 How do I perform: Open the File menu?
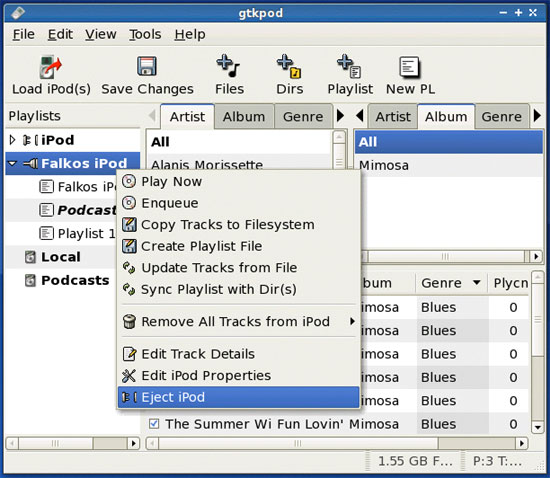click(x=24, y=34)
